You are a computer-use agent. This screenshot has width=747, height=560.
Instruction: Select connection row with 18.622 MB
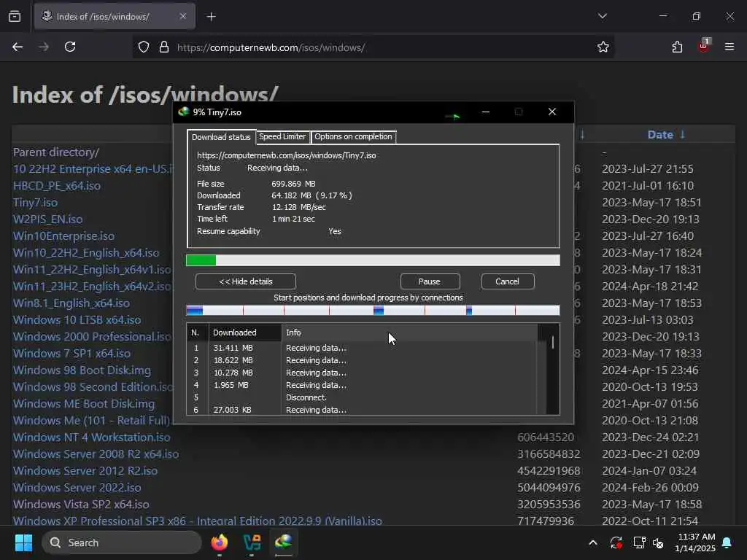click(362, 360)
